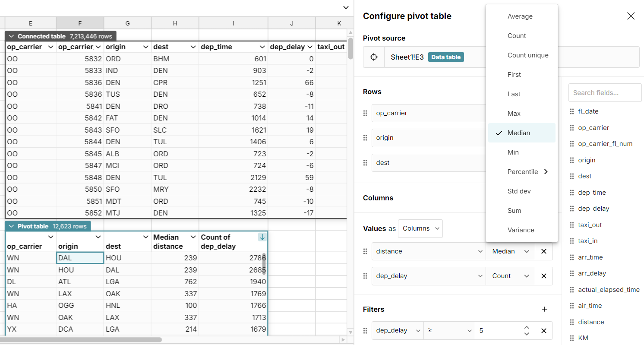
Task: Open the ≥ comparison operator dropdown
Action: click(x=449, y=330)
